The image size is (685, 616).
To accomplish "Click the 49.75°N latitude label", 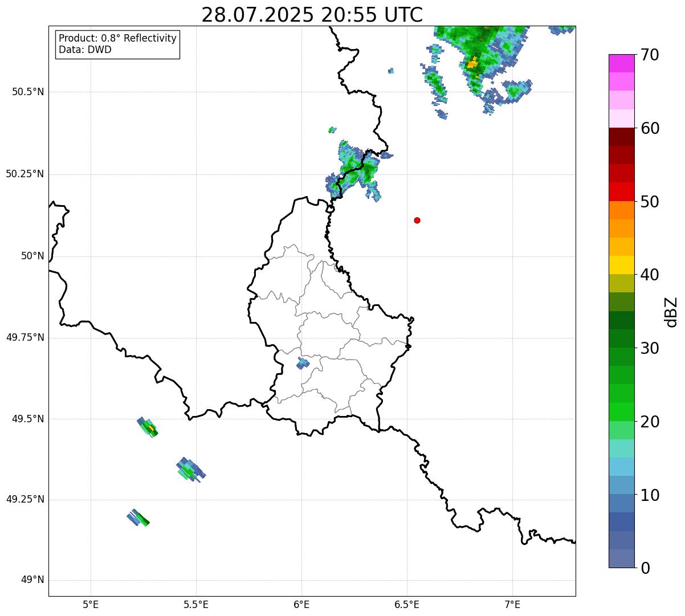I will [x=25, y=337].
